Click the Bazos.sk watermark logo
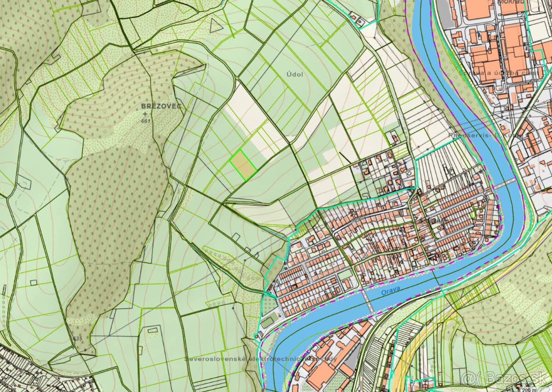The image size is (552, 392). tap(505, 378)
